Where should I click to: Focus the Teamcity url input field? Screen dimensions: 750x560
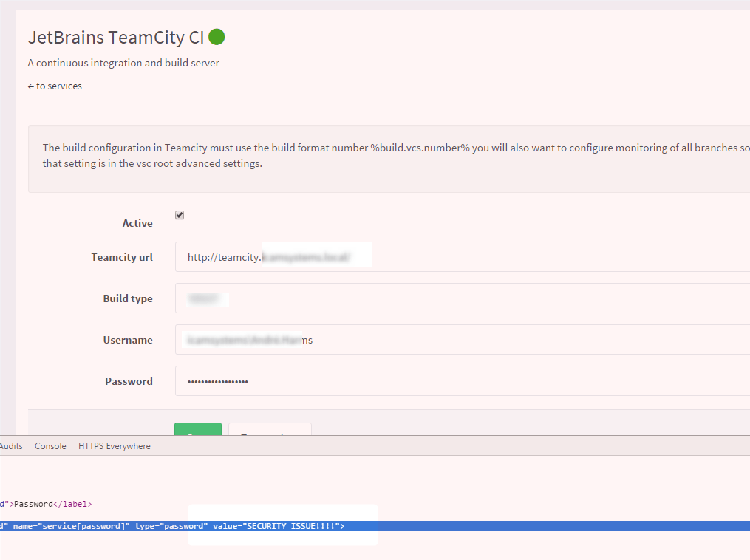pos(462,257)
